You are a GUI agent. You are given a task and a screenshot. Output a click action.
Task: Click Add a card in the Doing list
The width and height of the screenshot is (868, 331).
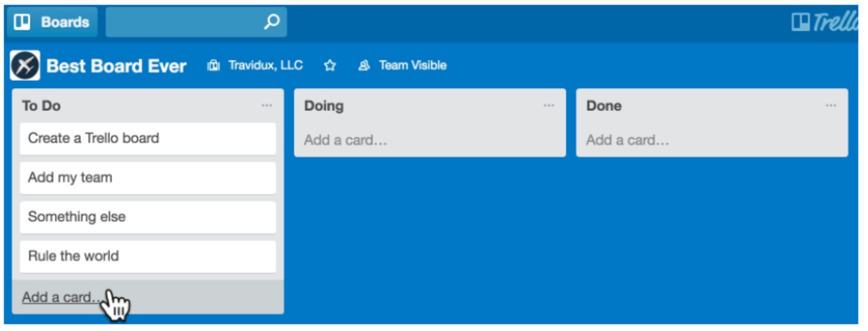tap(346, 140)
